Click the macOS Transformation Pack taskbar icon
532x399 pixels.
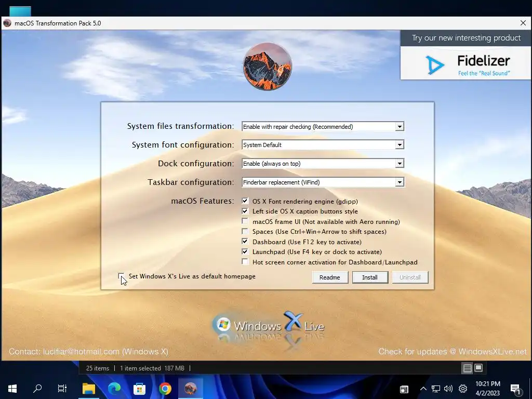click(x=191, y=389)
